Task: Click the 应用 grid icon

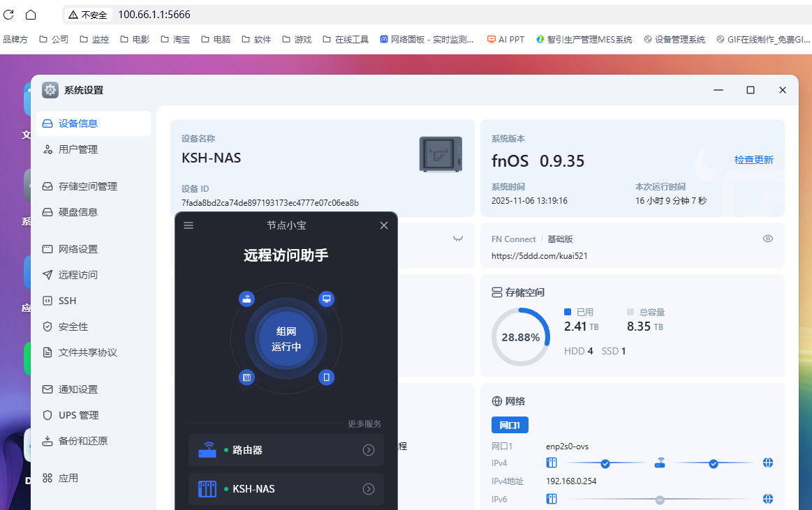Action: click(x=47, y=478)
